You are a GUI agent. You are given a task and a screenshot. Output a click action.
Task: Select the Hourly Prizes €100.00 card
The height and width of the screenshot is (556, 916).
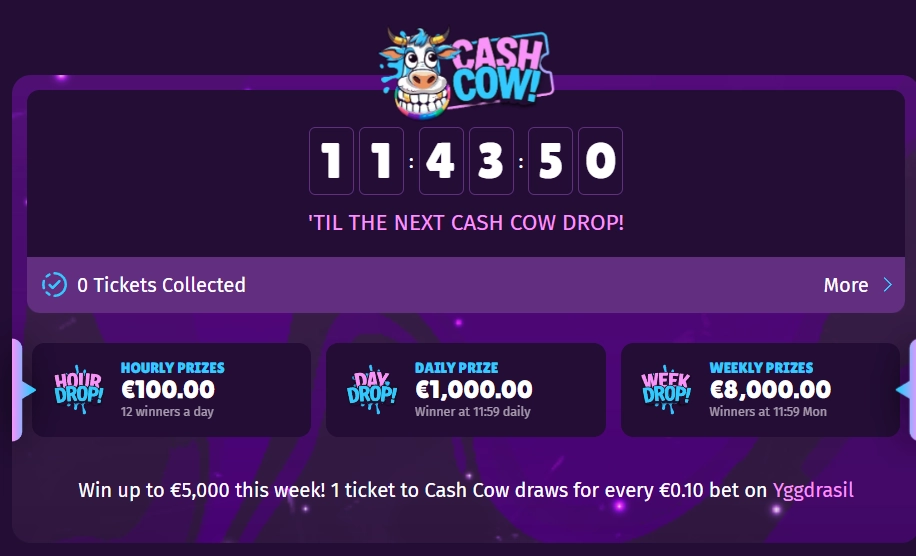[x=171, y=390]
